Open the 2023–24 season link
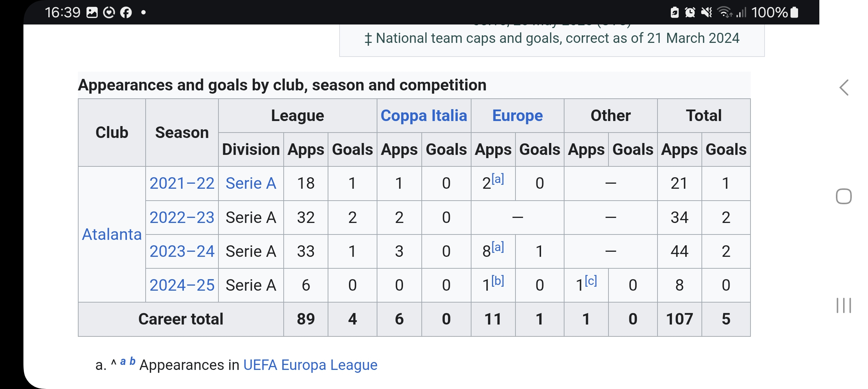This screenshot has height=389, width=868. point(182,251)
